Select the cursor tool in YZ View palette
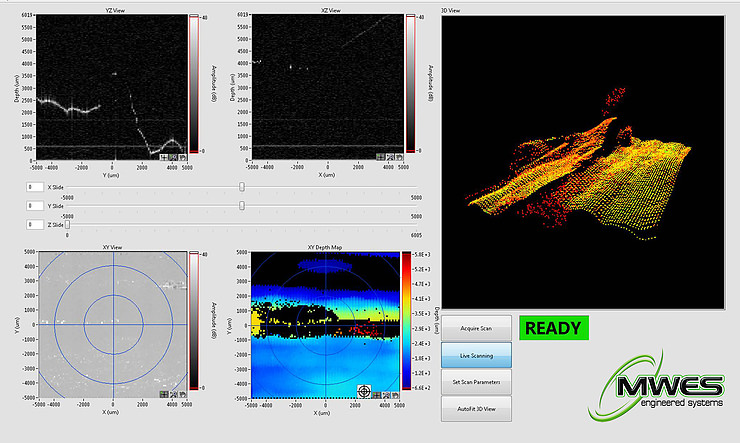Image resolution: width=740 pixels, height=443 pixels. (164, 158)
